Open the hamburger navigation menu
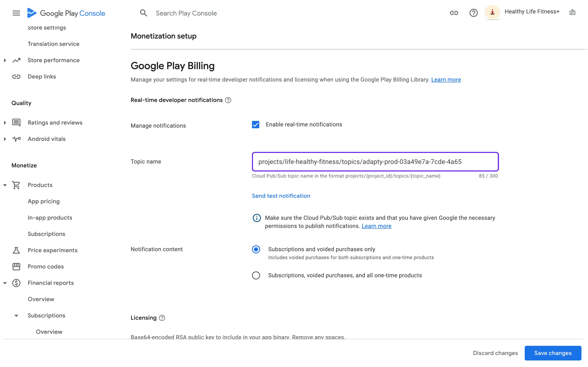The image size is (588, 367). click(x=16, y=13)
